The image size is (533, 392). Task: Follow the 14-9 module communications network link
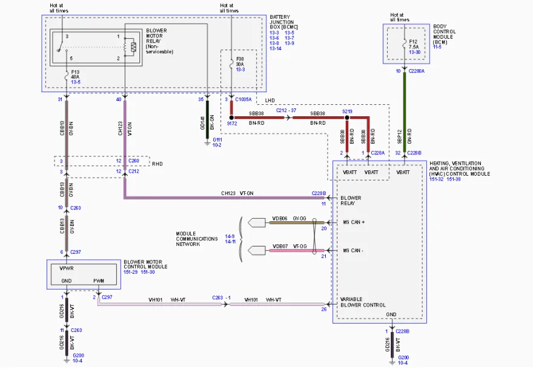tap(230, 236)
